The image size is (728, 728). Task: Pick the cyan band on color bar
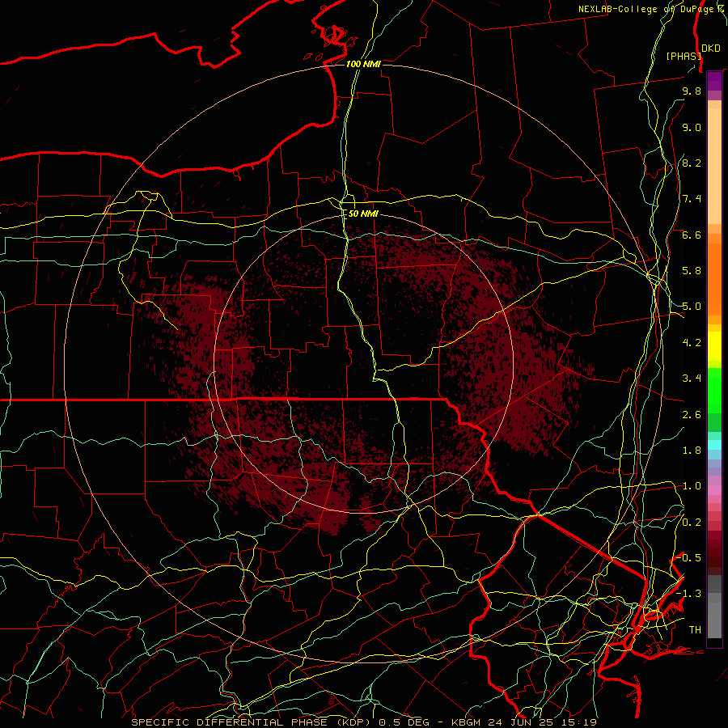pyautogui.click(x=714, y=445)
